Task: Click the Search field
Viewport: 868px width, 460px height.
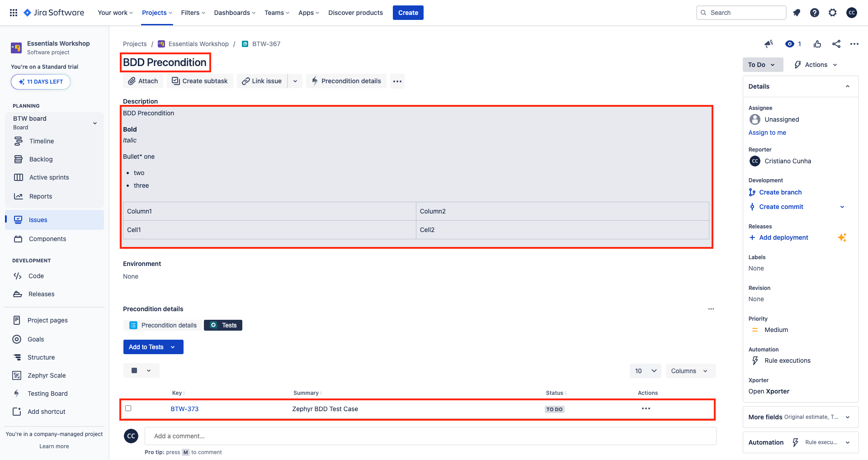Action: point(741,13)
